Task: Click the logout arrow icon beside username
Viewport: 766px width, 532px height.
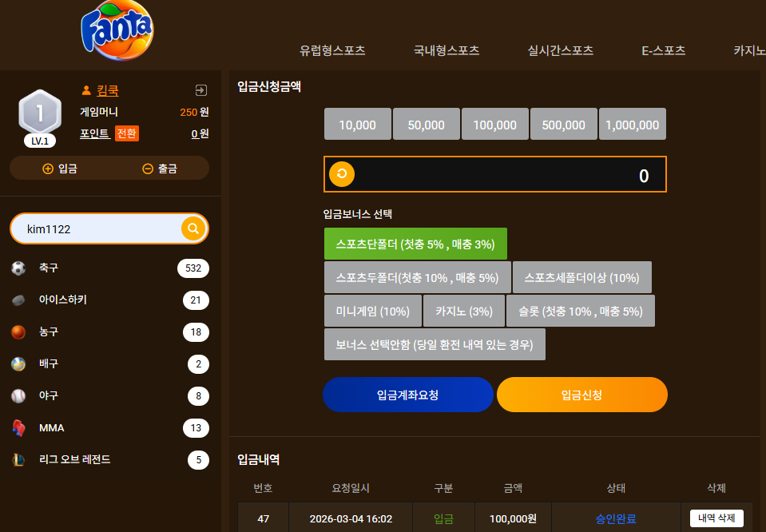Action: (200, 90)
